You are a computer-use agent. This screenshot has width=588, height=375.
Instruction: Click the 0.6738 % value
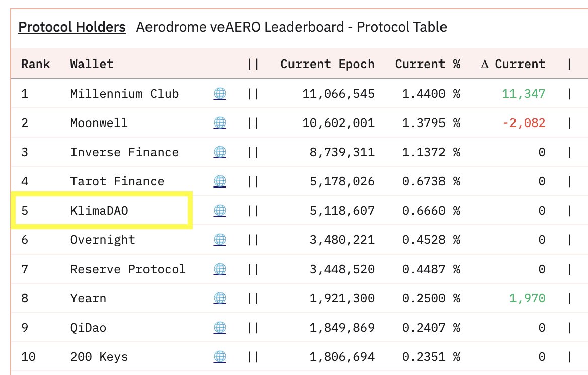[431, 181]
